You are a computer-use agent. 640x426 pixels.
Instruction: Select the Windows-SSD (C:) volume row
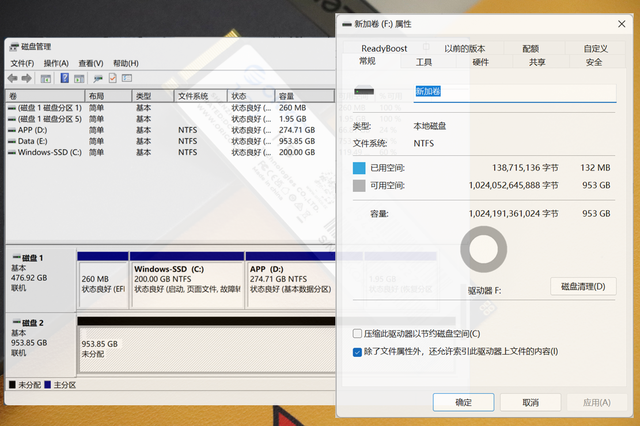(50, 153)
